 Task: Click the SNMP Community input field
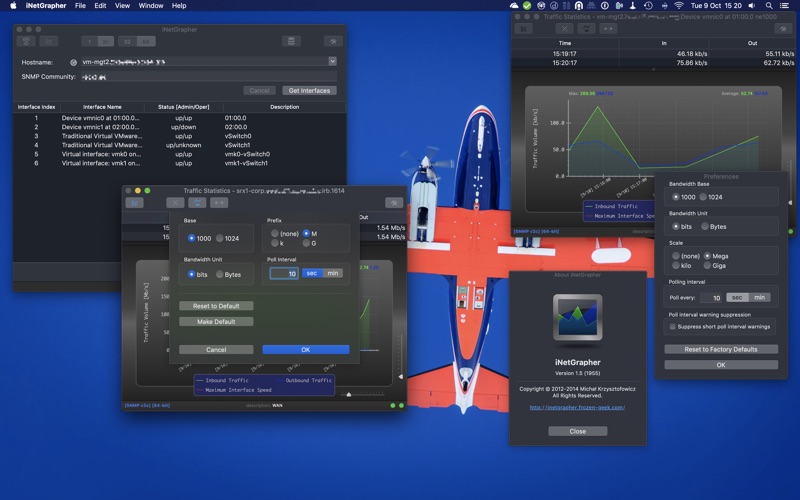click(208, 77)
